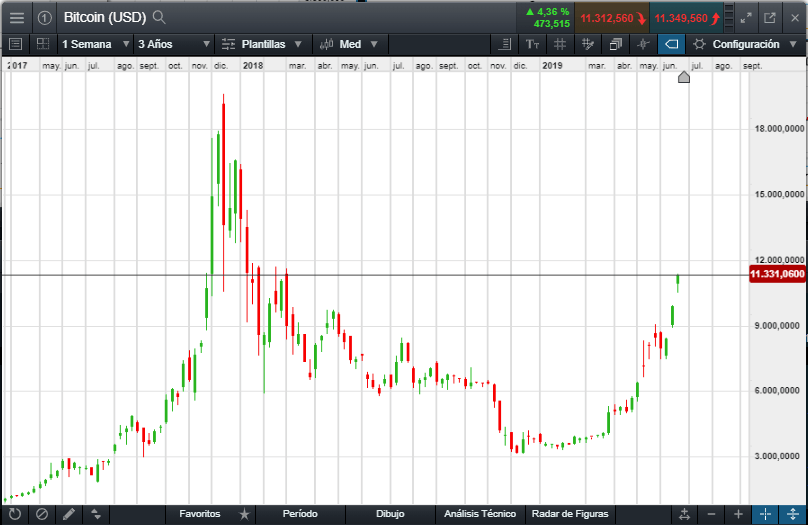Toggle the text size Tt icon
Viewport: 808px width, 525px height.
(x=532, y=44)
